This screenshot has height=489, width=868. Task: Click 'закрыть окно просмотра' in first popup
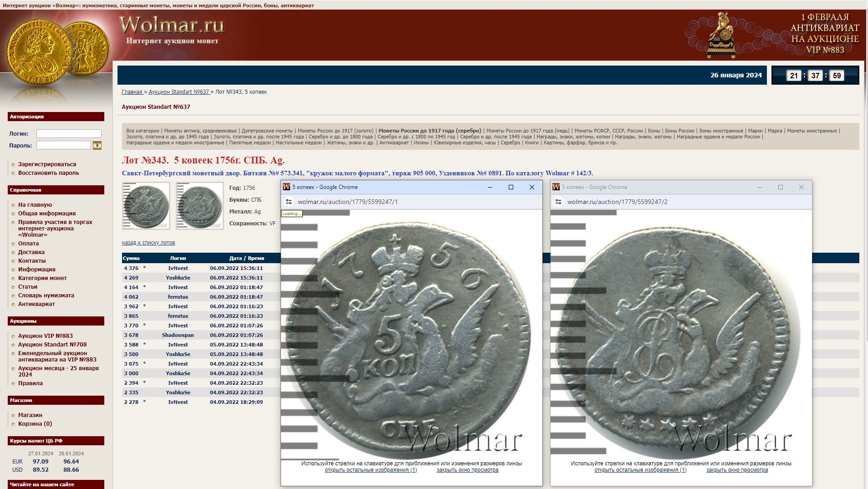coord(467,470)
